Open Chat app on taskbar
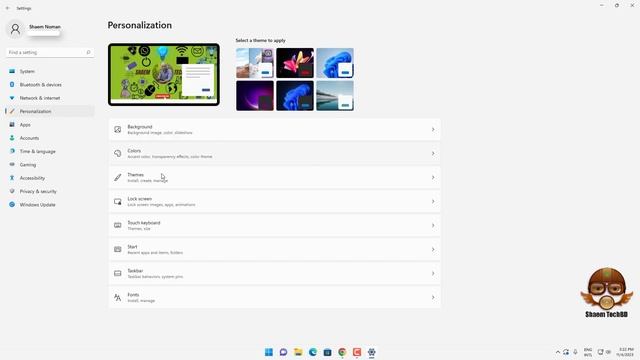This screenshot has width=640, height=360. 283,352
